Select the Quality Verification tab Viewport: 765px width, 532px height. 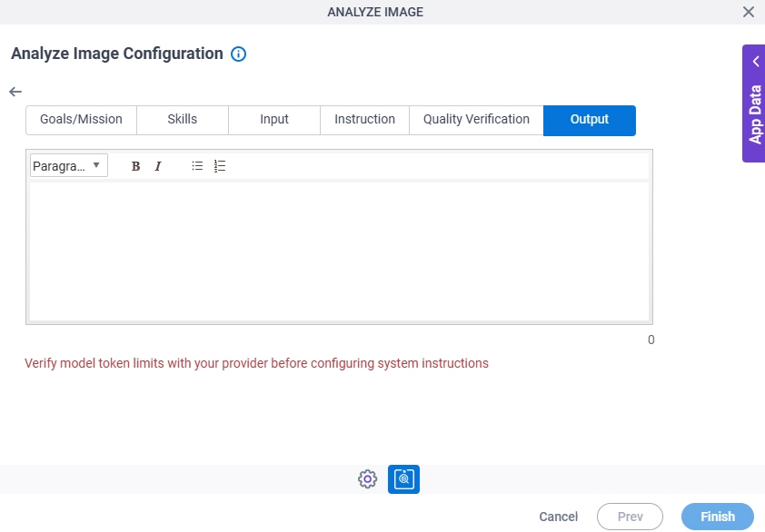click(x=476, y=120)
